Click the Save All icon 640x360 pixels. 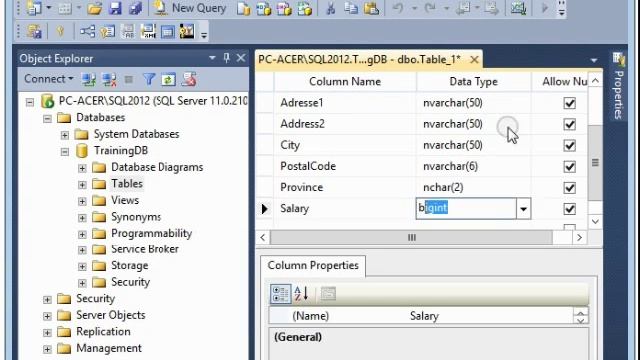[x=135, y=8]
